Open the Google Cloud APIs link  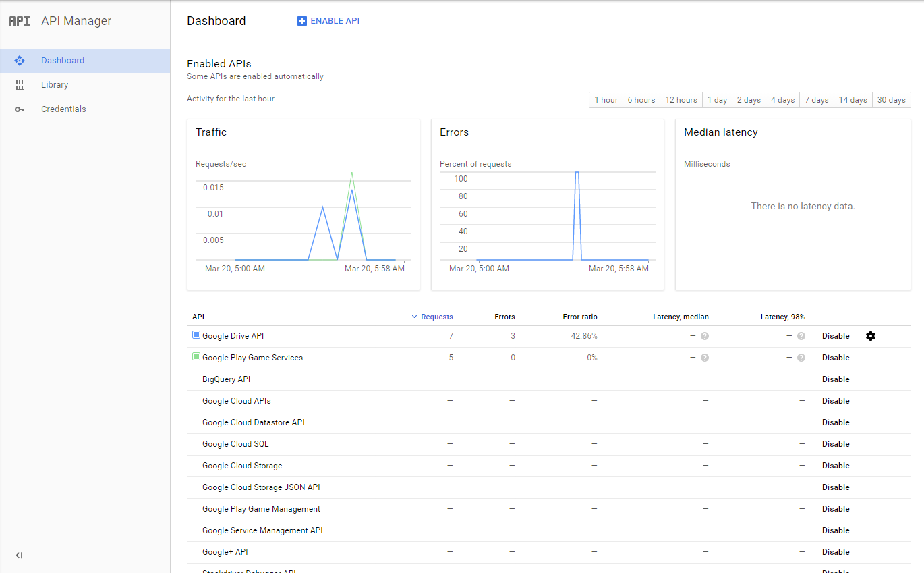(237, 401)
